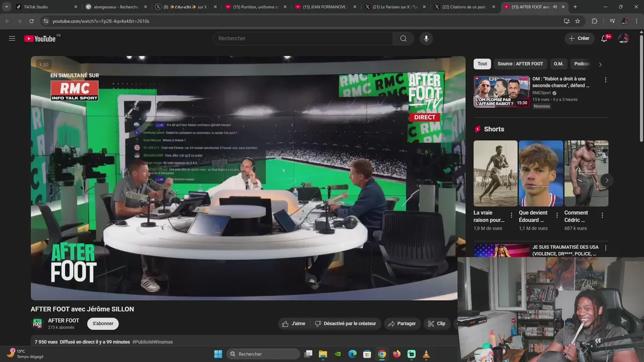The image size is (644, 362).
Task: Open the RMCSport channel link
Action: [x=542, y=93]
